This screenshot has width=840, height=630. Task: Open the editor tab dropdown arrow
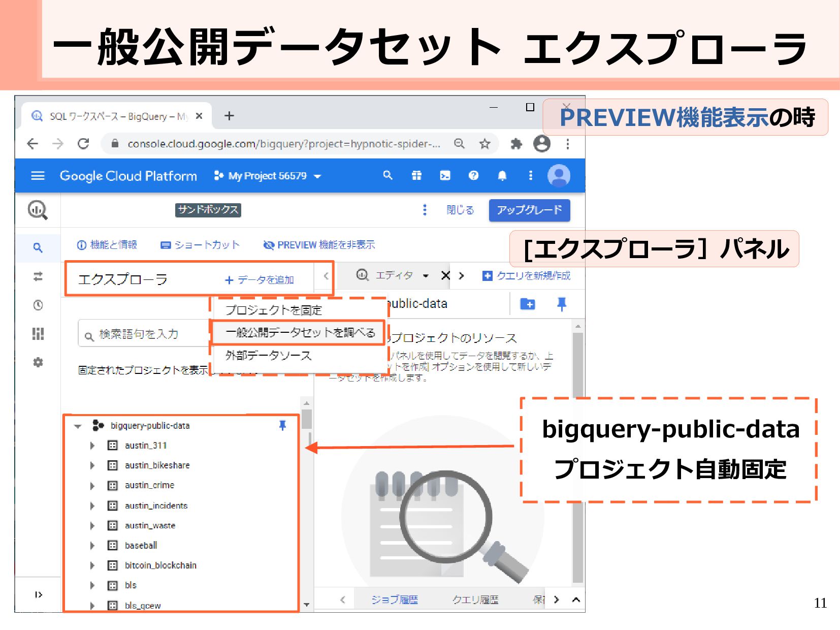426,276
